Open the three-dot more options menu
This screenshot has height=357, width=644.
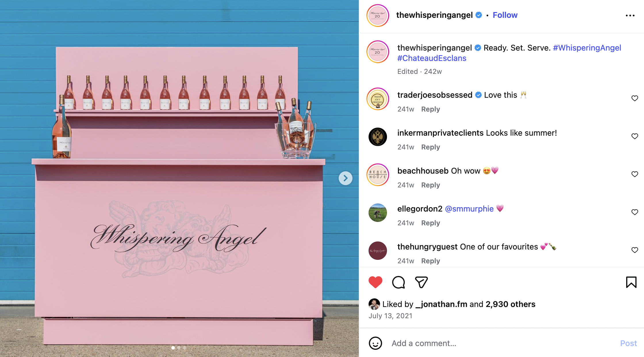click(630, 16)
